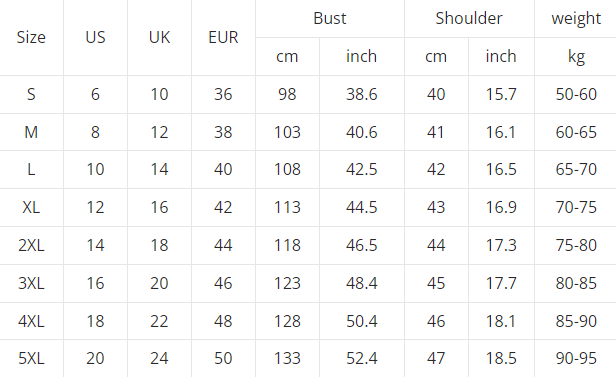Click the US column header

(95, 37)
